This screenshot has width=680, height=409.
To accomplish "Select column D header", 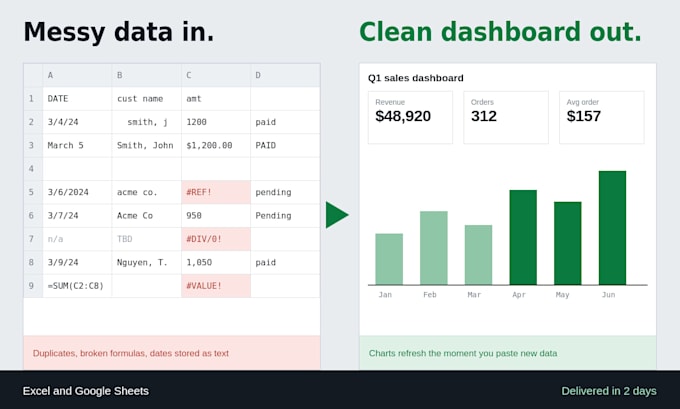I will (x=285, y=75).
